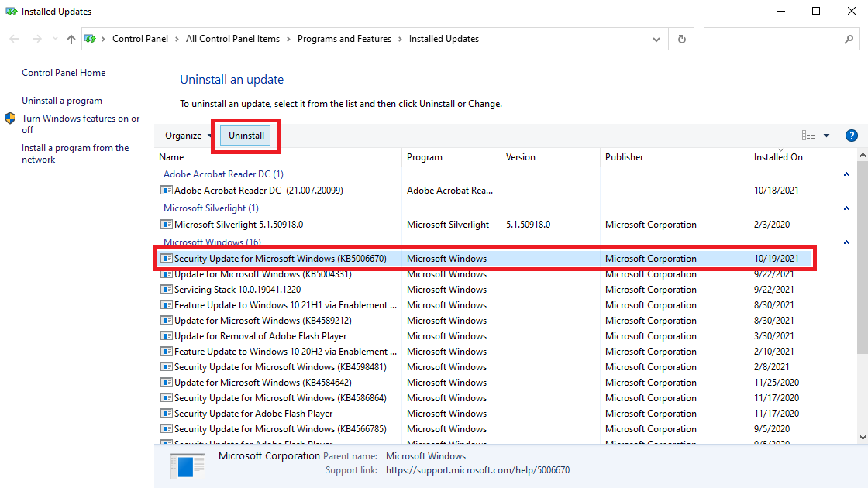Screen dimensions: 868x488
Task: Click the scroll up arrow of the list
Action: click(x=863, y=156)
